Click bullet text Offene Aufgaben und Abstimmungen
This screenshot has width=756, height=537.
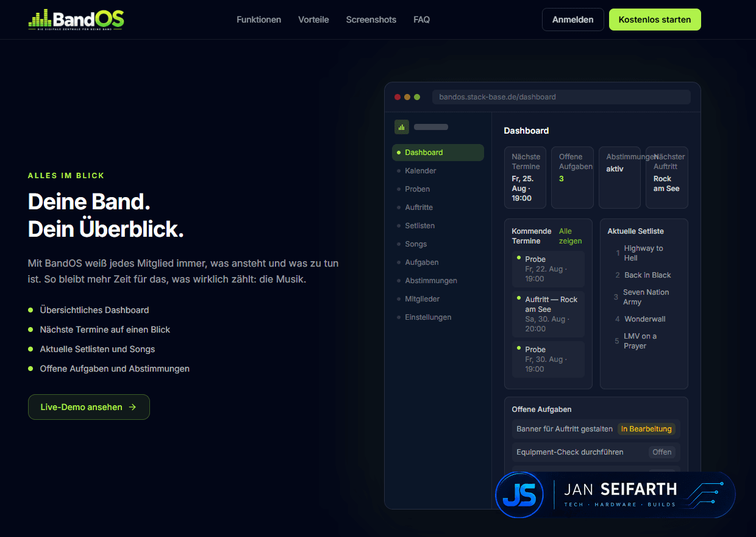pyautogui.click(x=115, y=369)
